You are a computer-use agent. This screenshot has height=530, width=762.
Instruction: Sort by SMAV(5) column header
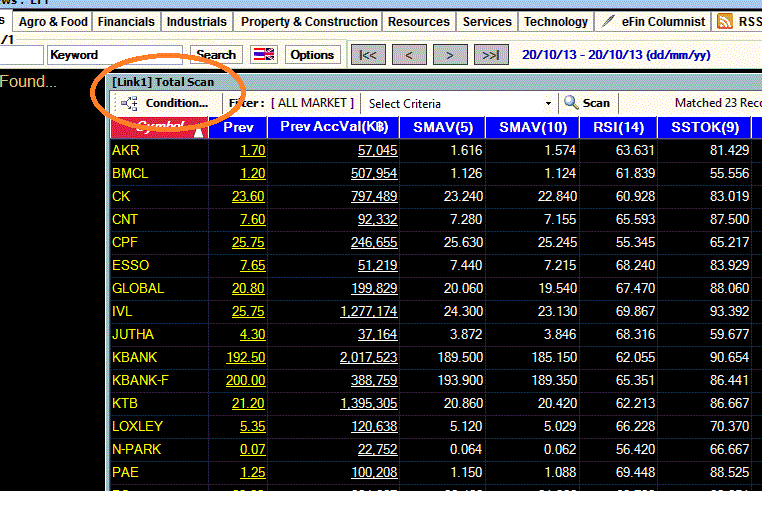pyautogui.click(x=442, y=127)
